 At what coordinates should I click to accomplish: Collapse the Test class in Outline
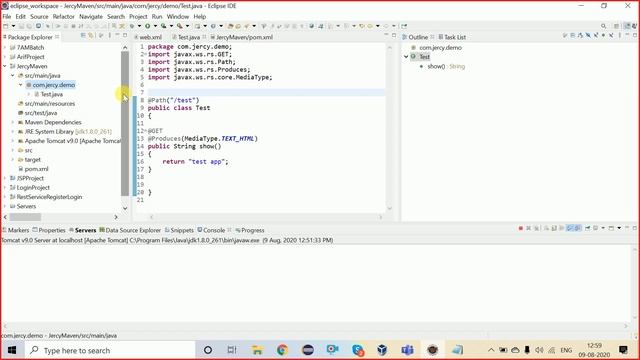pos(406,57)
